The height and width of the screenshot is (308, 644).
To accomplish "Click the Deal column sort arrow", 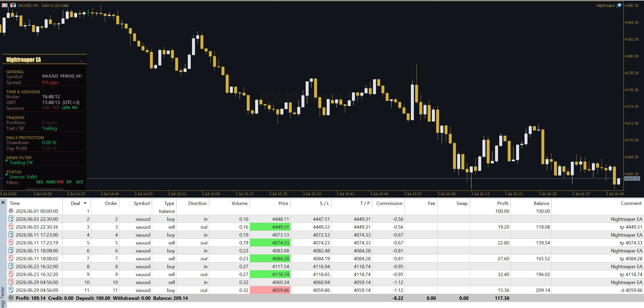I will pos(85,203).
